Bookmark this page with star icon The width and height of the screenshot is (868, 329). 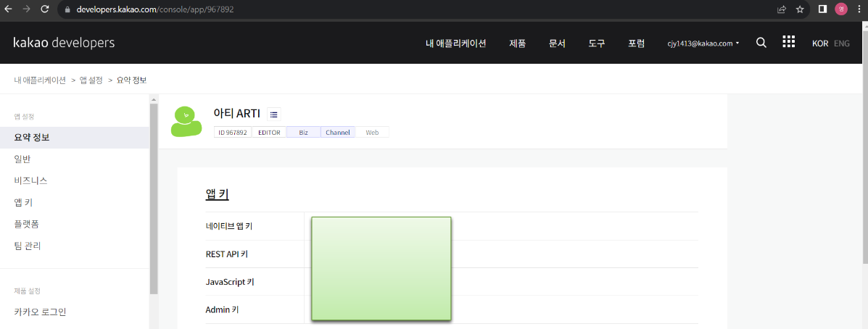pos(800,9)
